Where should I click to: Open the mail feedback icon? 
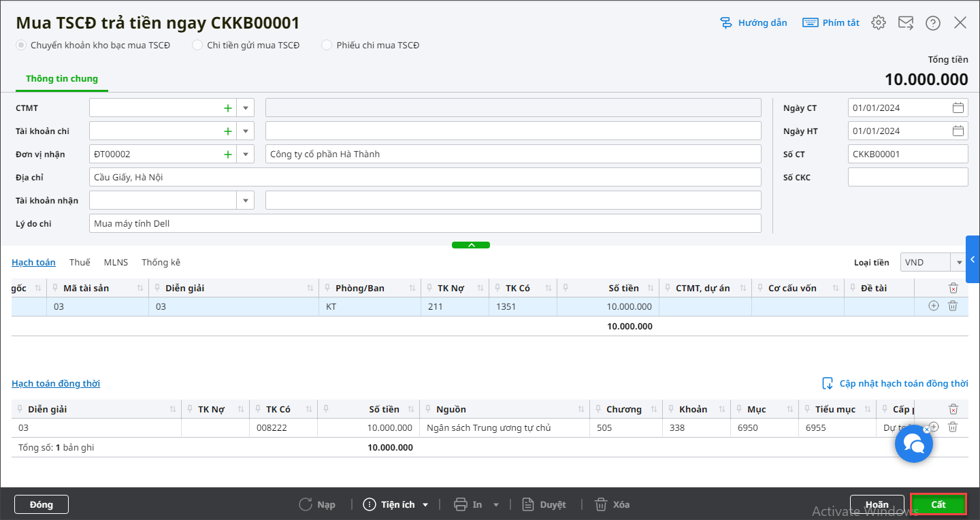[905, 22]
